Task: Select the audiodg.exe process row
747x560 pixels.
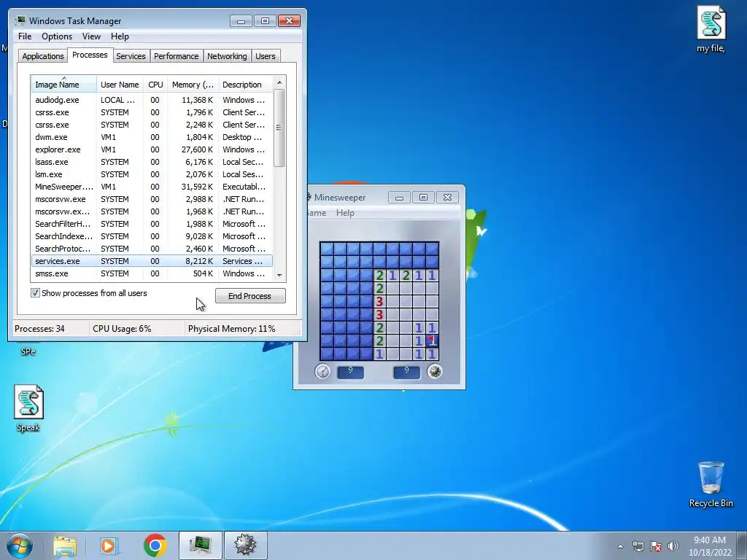Action: pos(152,100)
